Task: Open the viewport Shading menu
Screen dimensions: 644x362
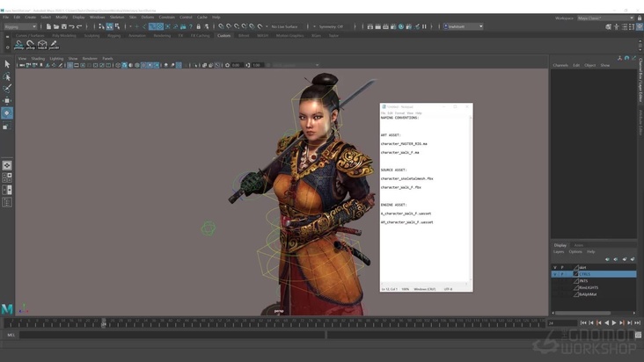Action: tap(38, 59)
